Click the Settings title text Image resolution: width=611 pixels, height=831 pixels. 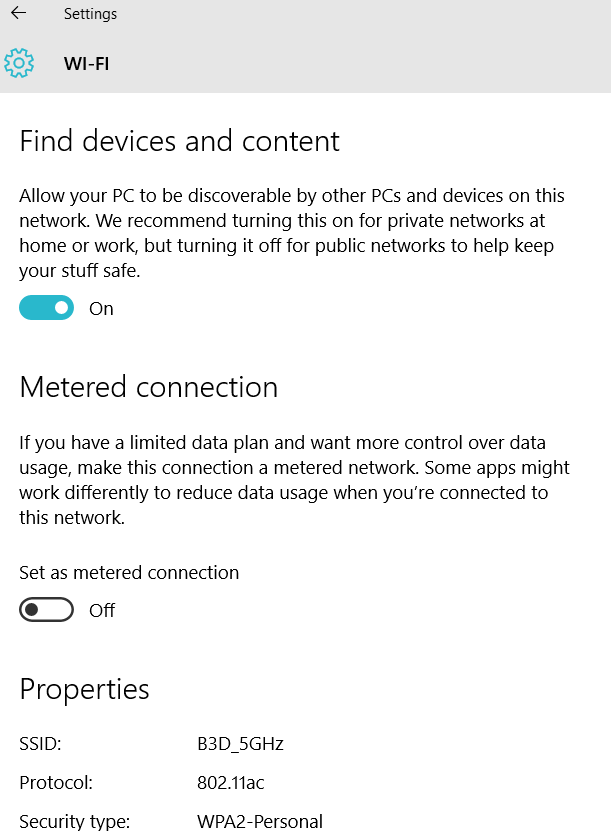(x=90, y=14)
